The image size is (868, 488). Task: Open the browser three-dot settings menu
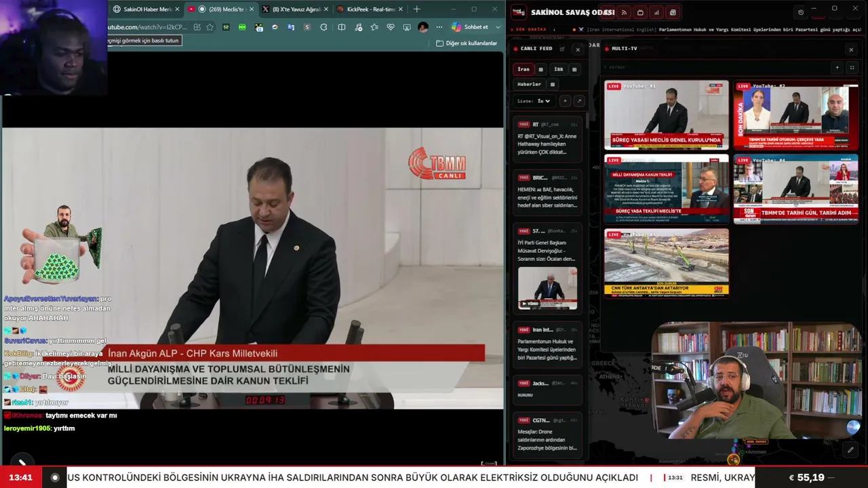click(x=438, y=27)
